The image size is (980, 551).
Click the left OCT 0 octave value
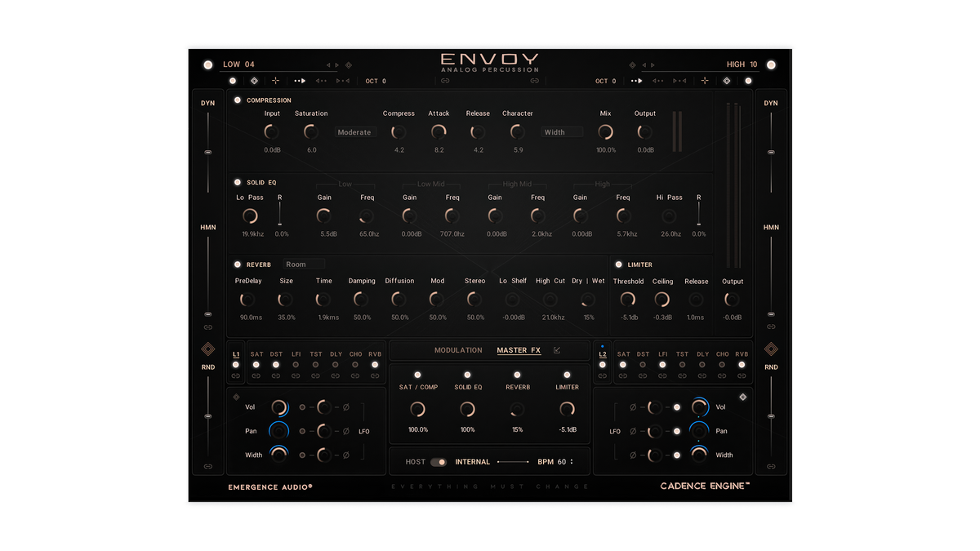(376, 81)
